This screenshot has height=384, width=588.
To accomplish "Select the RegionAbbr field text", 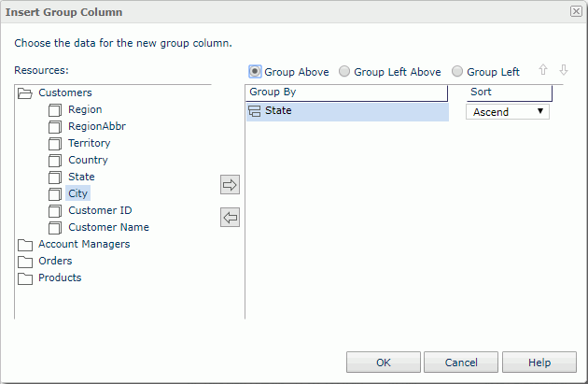I will (x=97, y=126).
